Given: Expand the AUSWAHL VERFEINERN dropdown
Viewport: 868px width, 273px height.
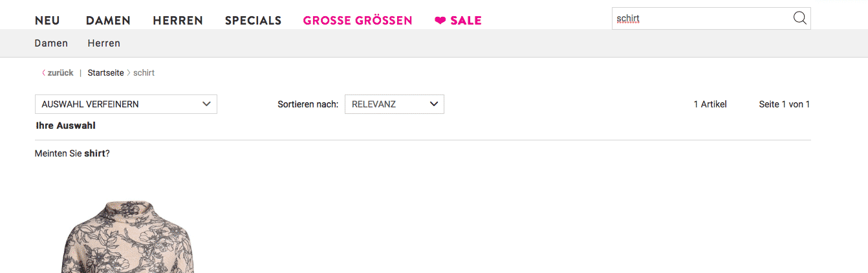Looking at the screenshot, I should pyautogui.click(x=126, y=104).
